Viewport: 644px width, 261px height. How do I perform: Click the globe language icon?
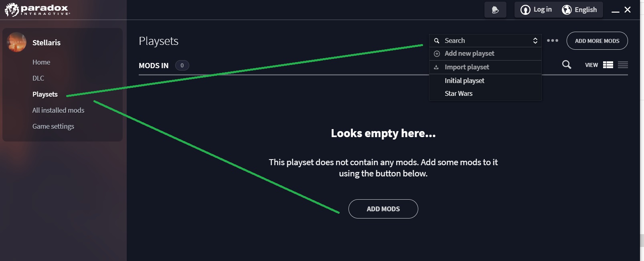click(x=567, y=10)
